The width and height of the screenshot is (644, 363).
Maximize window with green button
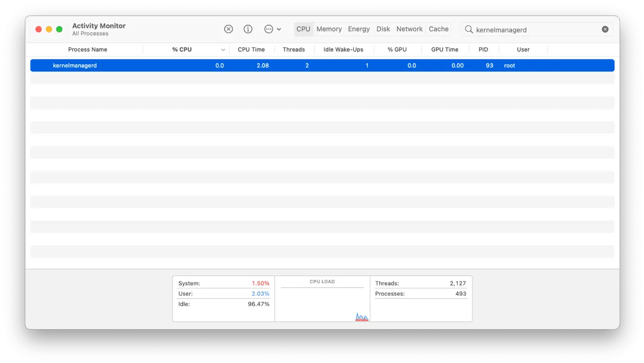59,29
